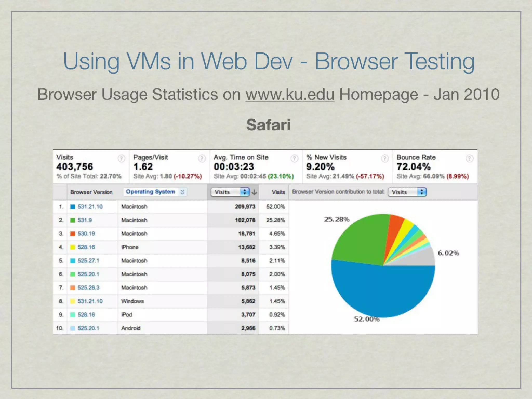Image resolution: width=532 pixels, height=399 pixels.
Task: Click the help icon next to Visits
Action: [x=121, y=158]
